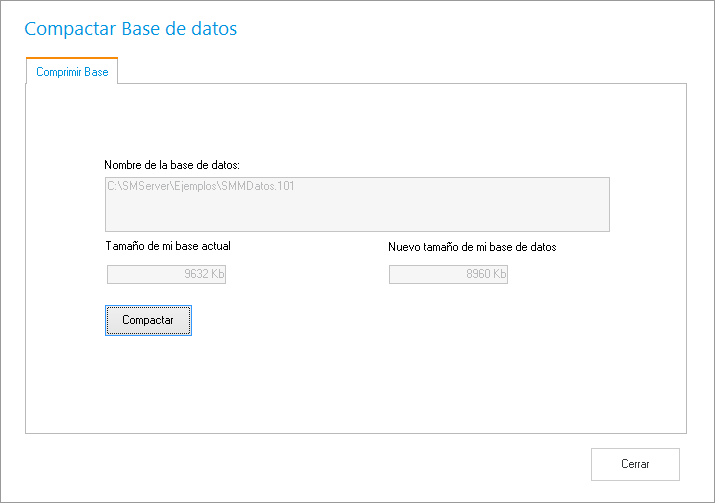Switch to the Comprimir Base tab
The width and height of the screenshot is (715, 503).
point(72,72)
